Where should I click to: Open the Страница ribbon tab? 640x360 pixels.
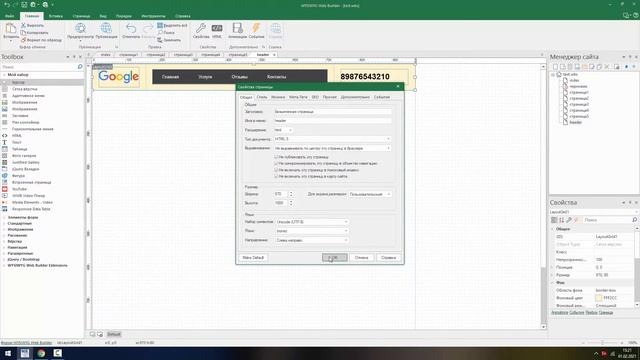click(81, 16)
